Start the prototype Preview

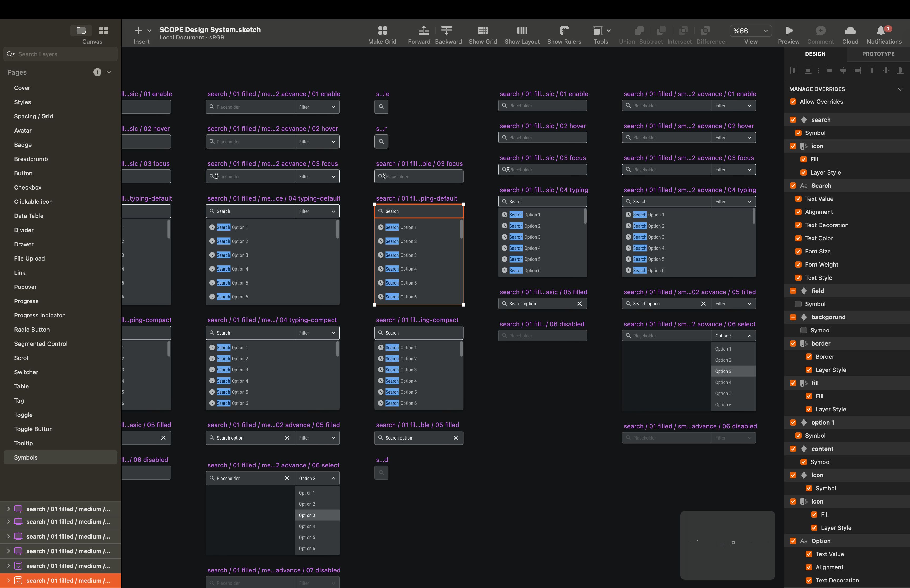pyautogui.click(x=789, y=31)
